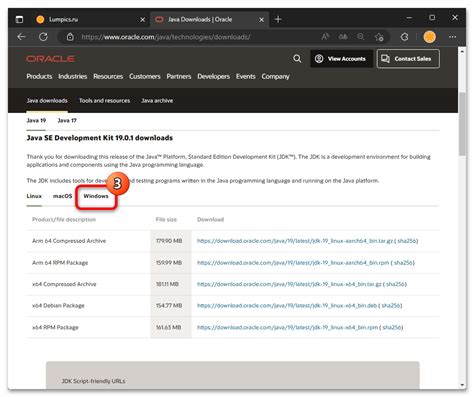Viewport: 474px width, 397px height.
Task: Open the Products menu
Action: tap(39, 77)
